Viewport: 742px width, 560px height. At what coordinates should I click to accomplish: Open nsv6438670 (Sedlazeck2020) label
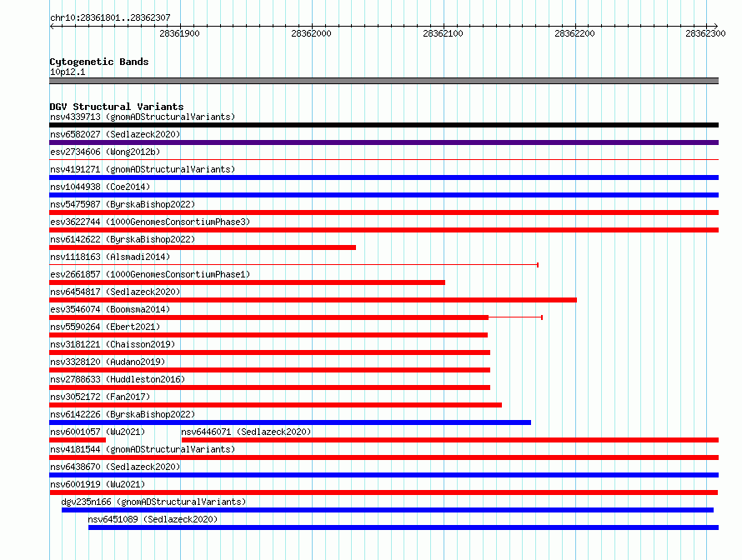115,467
